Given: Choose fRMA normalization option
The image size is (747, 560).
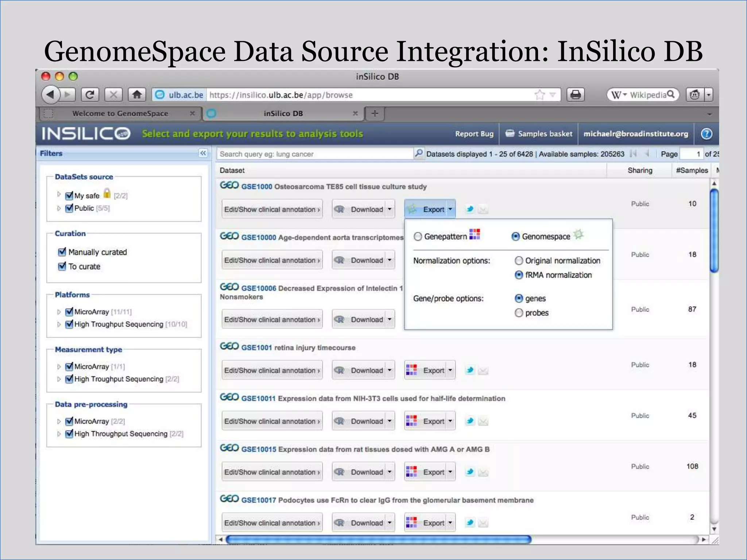Looking at the screenshot, I should tap(519, 275).
